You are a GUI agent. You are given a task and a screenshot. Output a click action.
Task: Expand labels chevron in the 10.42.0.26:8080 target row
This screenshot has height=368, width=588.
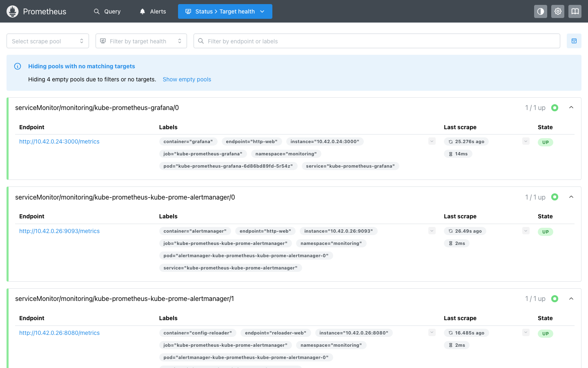click(432, 333)
